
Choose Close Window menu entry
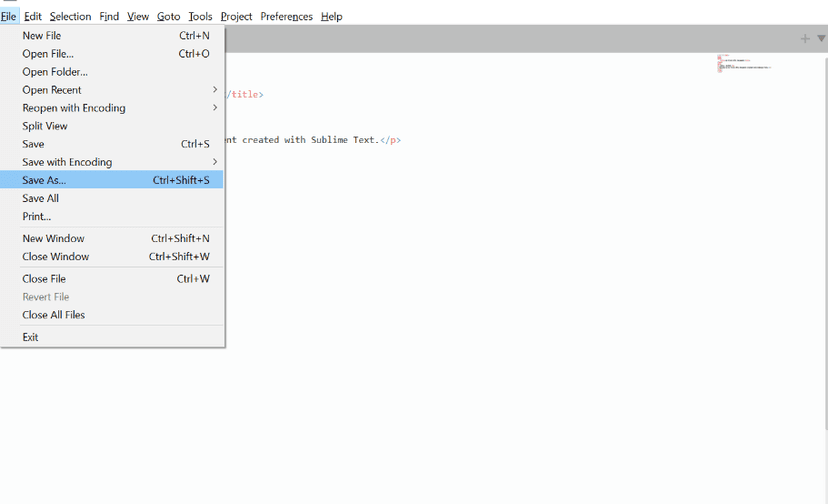(x=112, y=256)
